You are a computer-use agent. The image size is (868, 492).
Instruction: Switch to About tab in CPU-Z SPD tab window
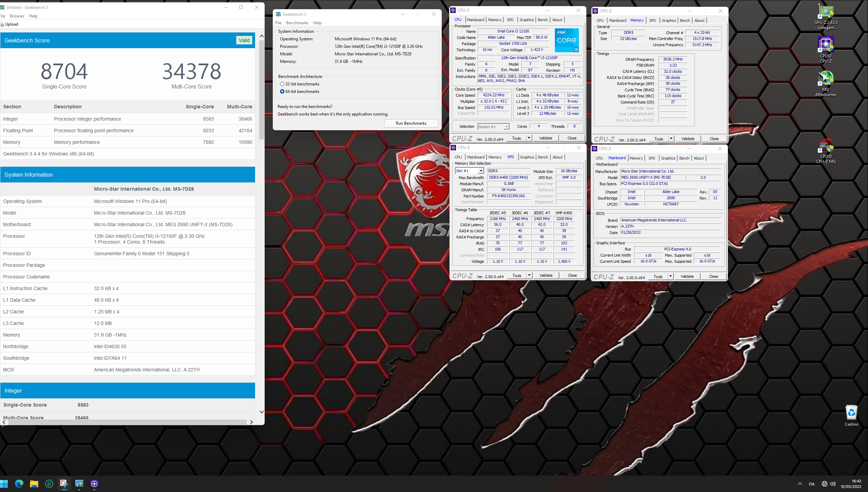558,157
